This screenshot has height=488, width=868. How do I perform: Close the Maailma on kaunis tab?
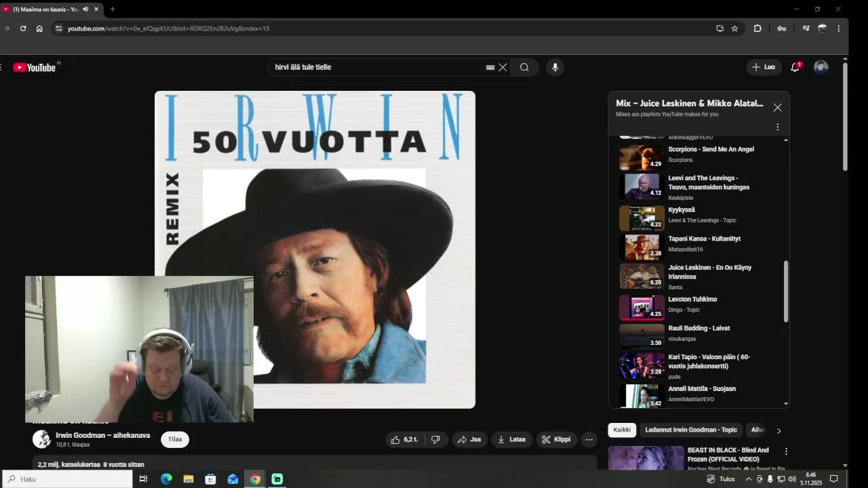tap(96, 9)
